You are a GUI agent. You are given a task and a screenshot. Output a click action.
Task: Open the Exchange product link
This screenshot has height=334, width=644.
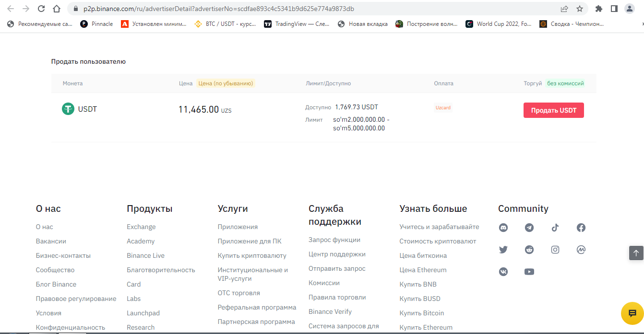pos(141,227)
